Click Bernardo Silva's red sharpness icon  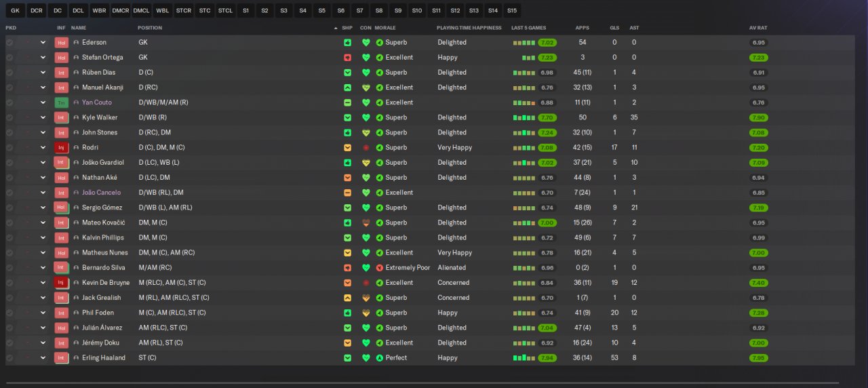tap(348, 268)
